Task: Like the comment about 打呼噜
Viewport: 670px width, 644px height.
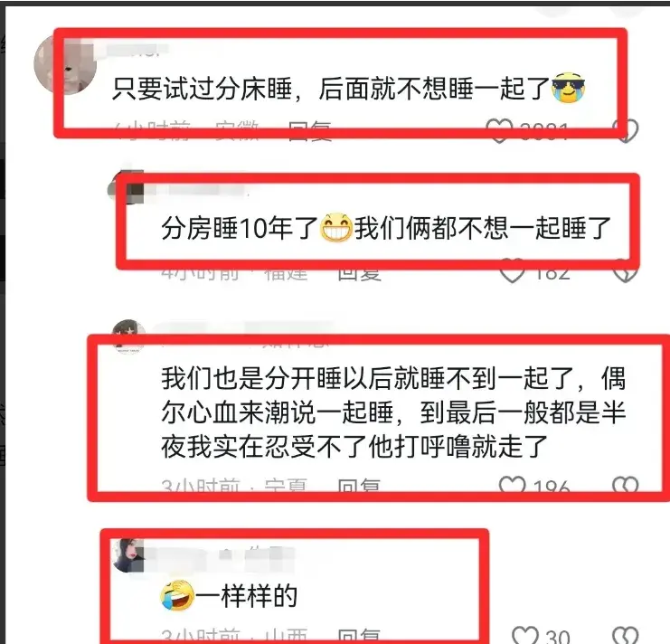Action: [512, 487]
